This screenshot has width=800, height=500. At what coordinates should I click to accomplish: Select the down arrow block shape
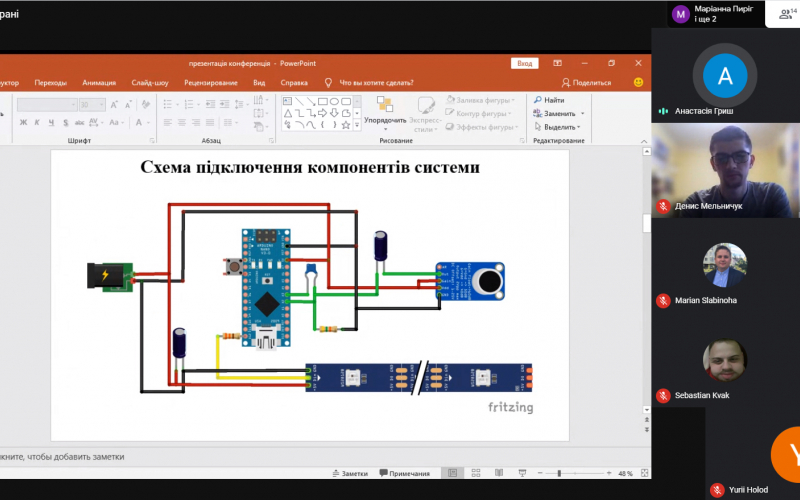[x=334, y=113]
